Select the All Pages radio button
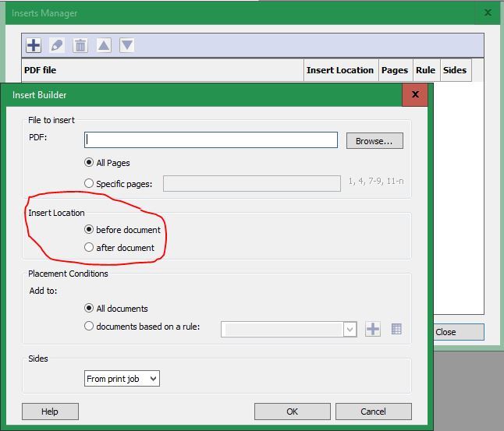The width and height of the screenshot is (504, 431). coord(89,163)
